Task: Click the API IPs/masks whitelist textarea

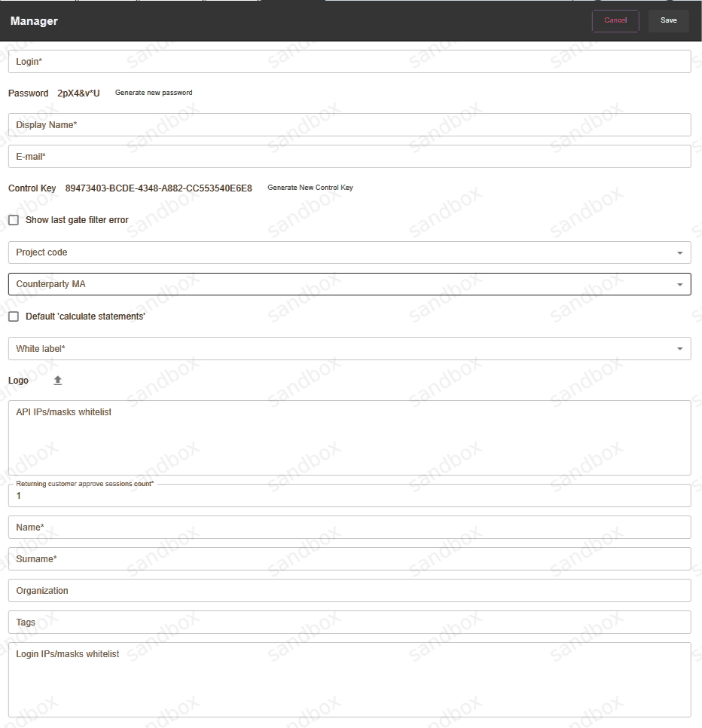Action: pyautogui.click(x=349, y=438)
